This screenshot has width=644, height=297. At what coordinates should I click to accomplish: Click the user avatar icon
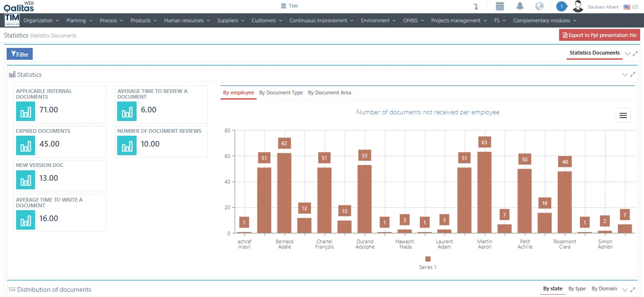point(578,6)
